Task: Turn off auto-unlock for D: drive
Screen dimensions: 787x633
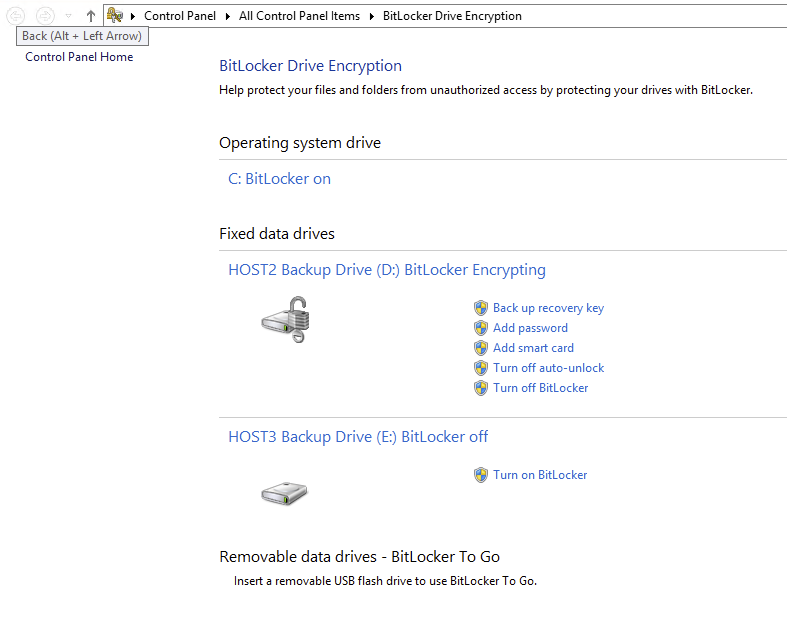Action: (548, 368)
